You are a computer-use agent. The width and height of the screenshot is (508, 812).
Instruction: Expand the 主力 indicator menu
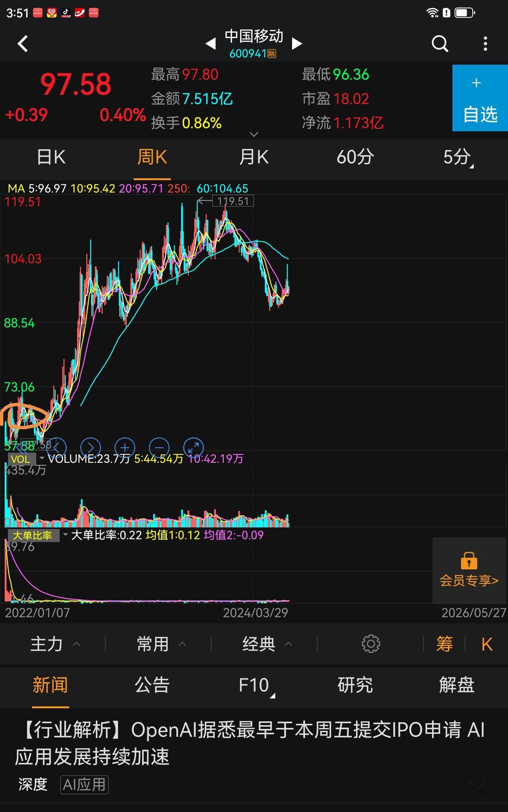pyautogui.click(x=55, y=644)
